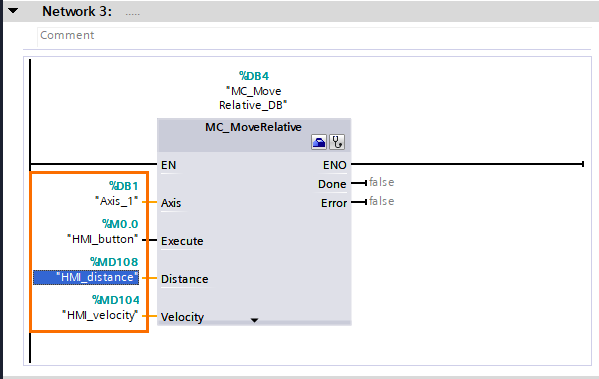
Task: Select the ENO output pin
Action: click(335, 165)
